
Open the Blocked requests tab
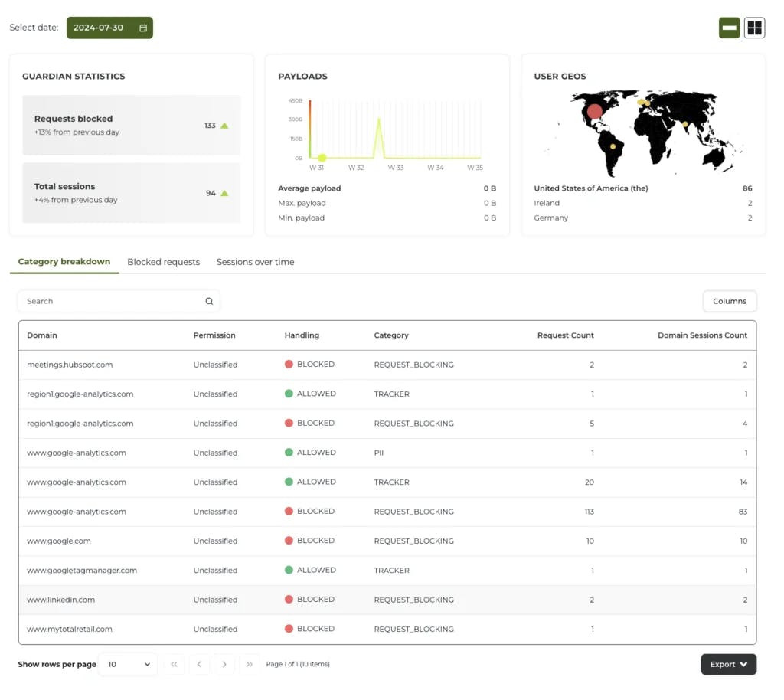point(163,262)
